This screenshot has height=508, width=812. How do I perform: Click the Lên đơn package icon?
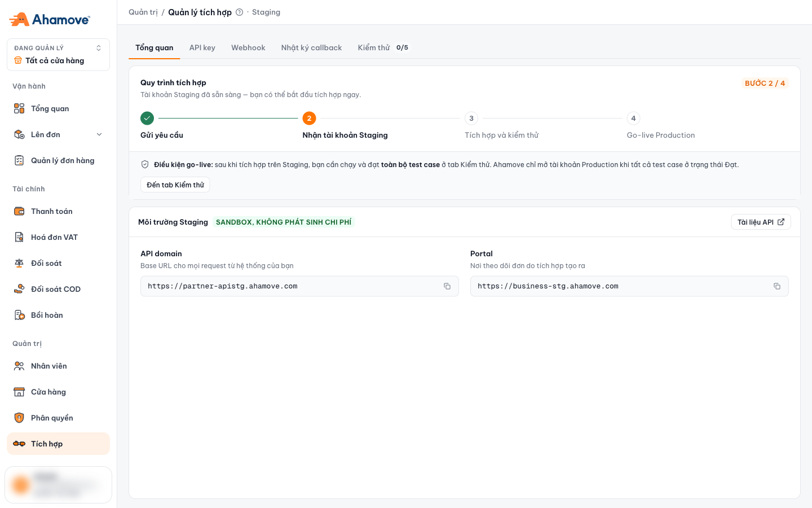pyautogui.click(x=19, y=134)
